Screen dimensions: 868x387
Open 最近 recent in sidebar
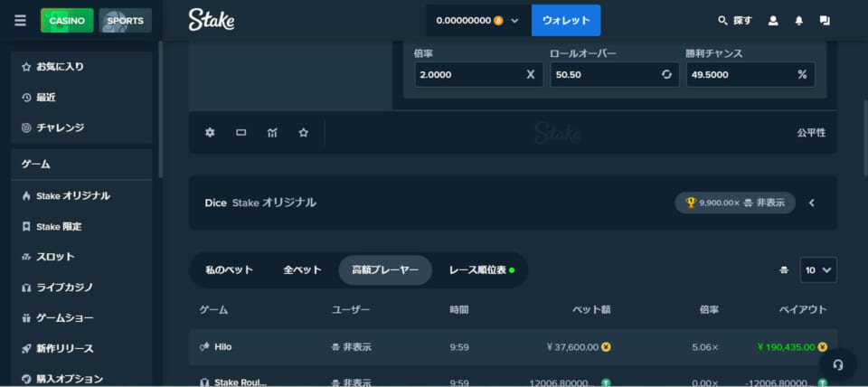tap(81, 98)
